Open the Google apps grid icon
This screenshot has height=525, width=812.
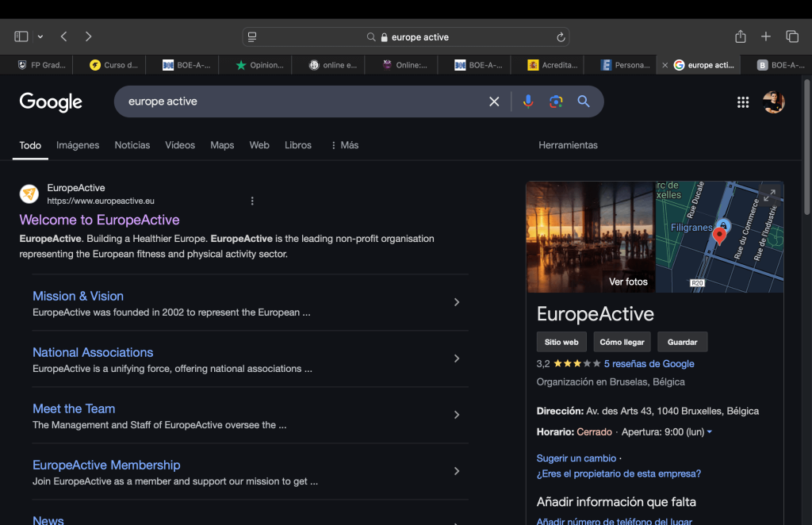point(743,102)
